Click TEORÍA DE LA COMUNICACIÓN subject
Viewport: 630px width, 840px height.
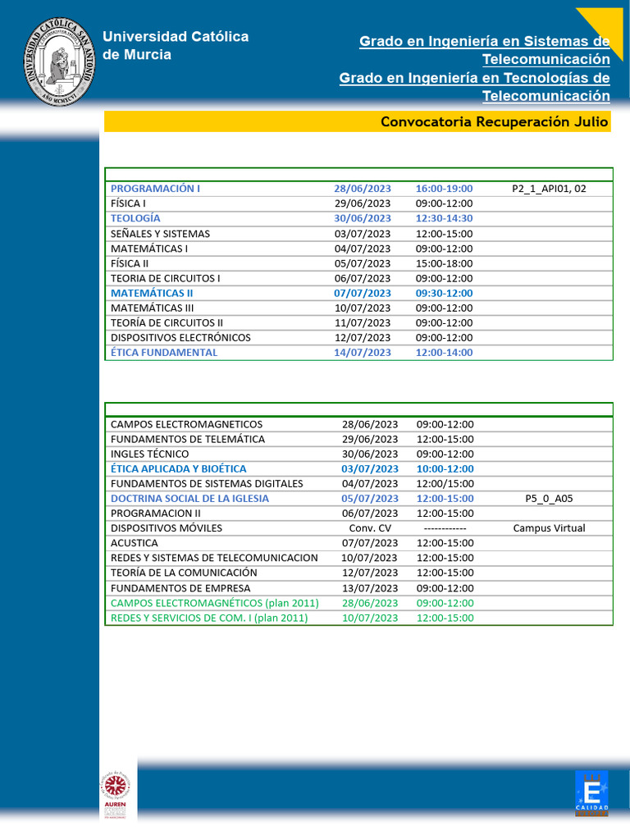click(184, 573)
